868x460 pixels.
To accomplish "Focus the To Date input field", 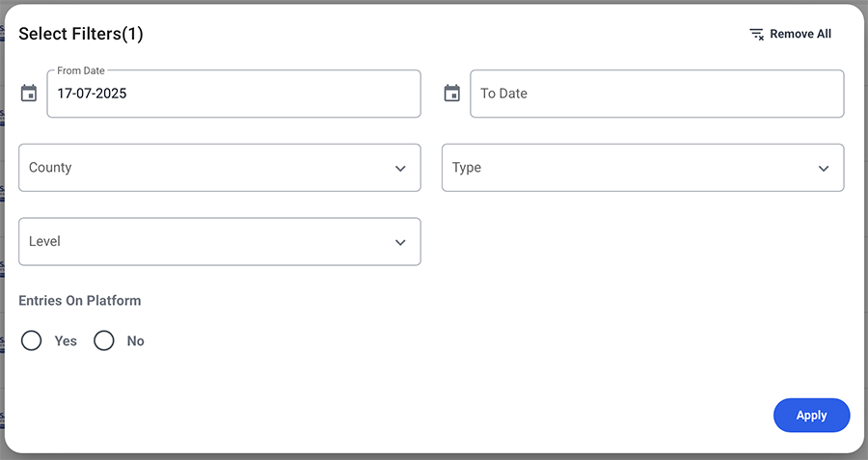I will coord(657,94).
